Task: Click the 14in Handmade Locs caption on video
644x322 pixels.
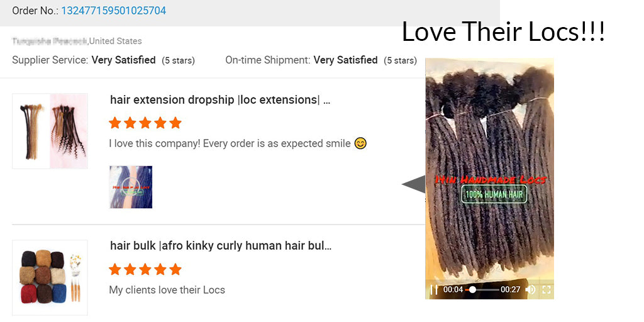Action: pyautogui.click(x=491, y=179)
